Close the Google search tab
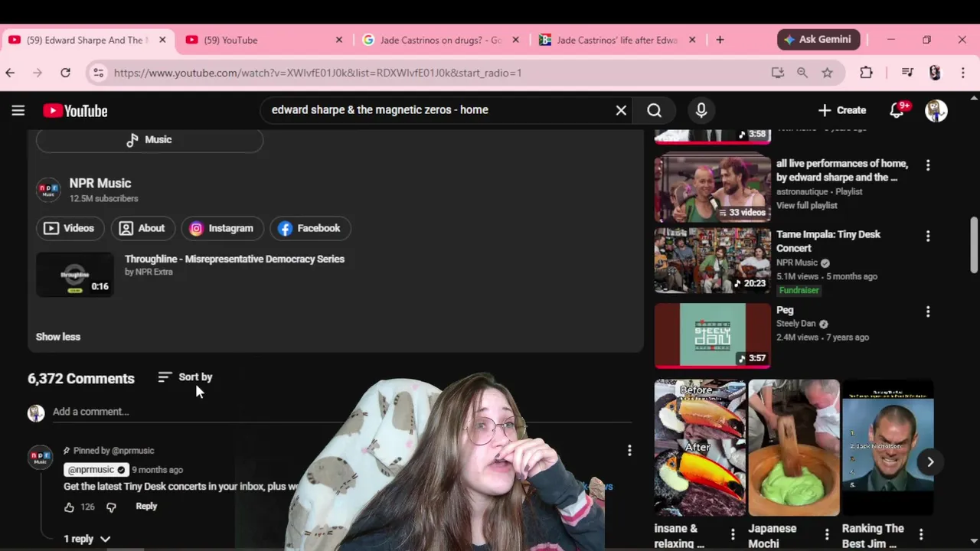This screenshot has width=980, height=551. 515,40
